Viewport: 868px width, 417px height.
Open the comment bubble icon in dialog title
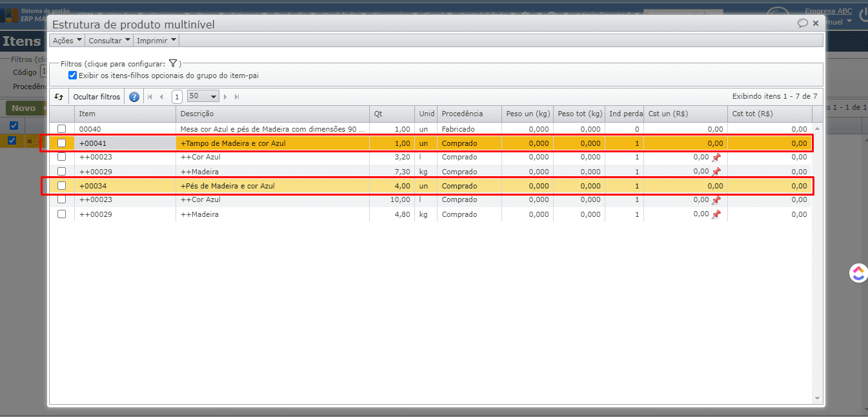pos(803,23)
